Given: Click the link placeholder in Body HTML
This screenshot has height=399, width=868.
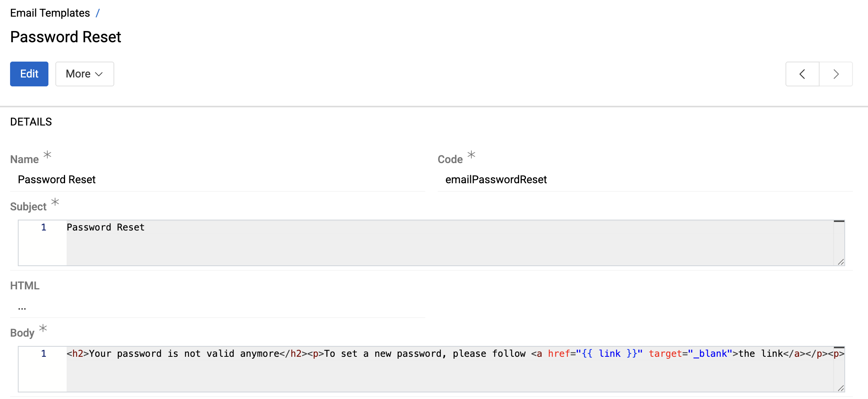Looking at the screenshot, I should pyautogui.click(x=609, y=354).
